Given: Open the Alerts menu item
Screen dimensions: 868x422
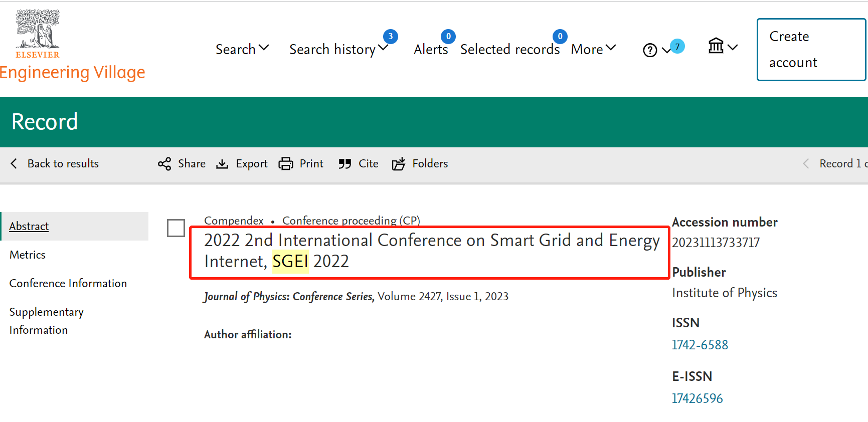Looking at the screenshot, I should tap(431, 49).
